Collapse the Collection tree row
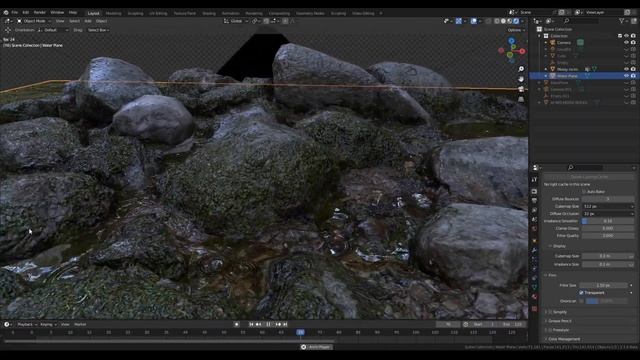This screenshot has width=640, height=360. pos(540,36)
